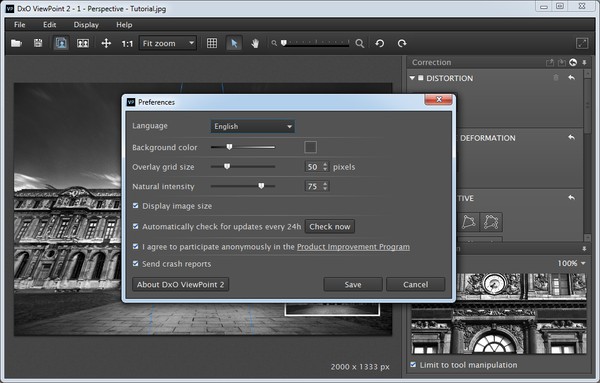The height and width of the screenshot is (383, 600).
Task: Click the toolbar zoom slider handle
Action: 284,43
